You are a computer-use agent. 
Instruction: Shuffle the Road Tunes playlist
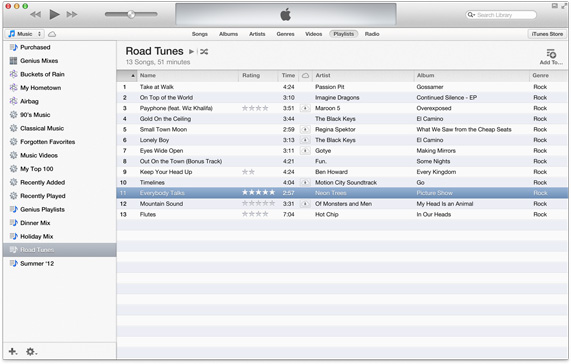pos(204,52)
